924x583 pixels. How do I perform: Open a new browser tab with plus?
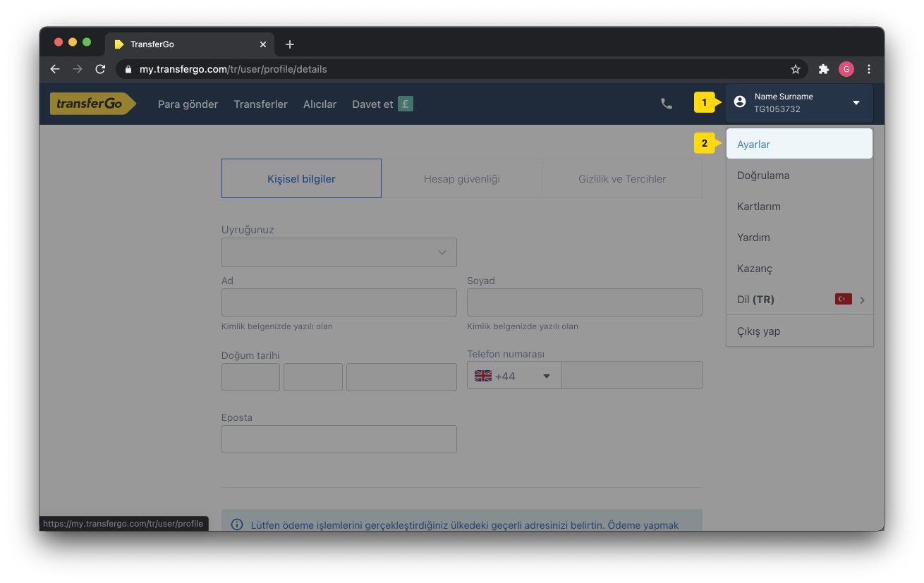pyautogui.click(x=290, y=44)
